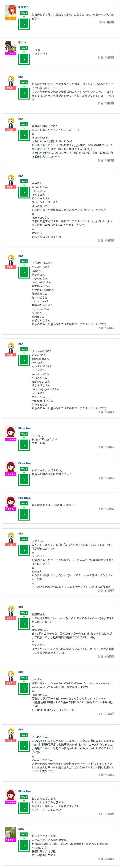Image resolution: width=122 pixels, height=868 pixels.
Task: Open すてこ's profile picture
Action: pos(11,11)
